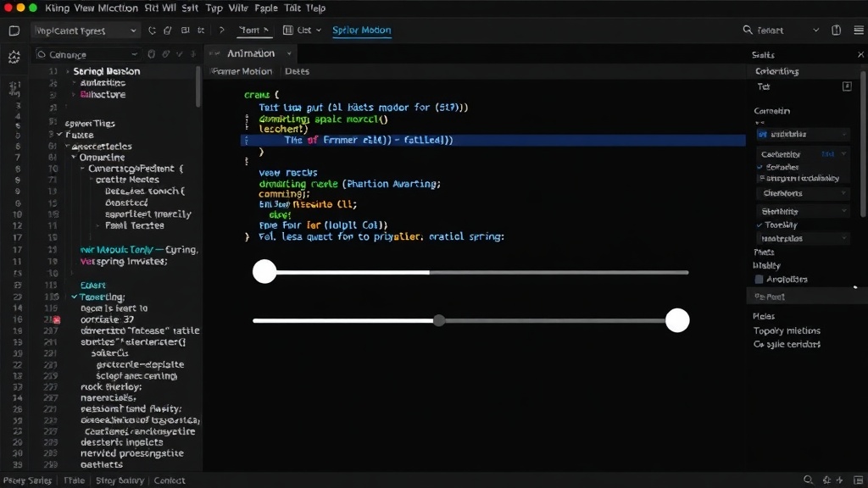Image resolution: width=868 pixels, height=488 pixels.
Task: Toggle the unchecked option below Eoirades
Action: (762, 178)
